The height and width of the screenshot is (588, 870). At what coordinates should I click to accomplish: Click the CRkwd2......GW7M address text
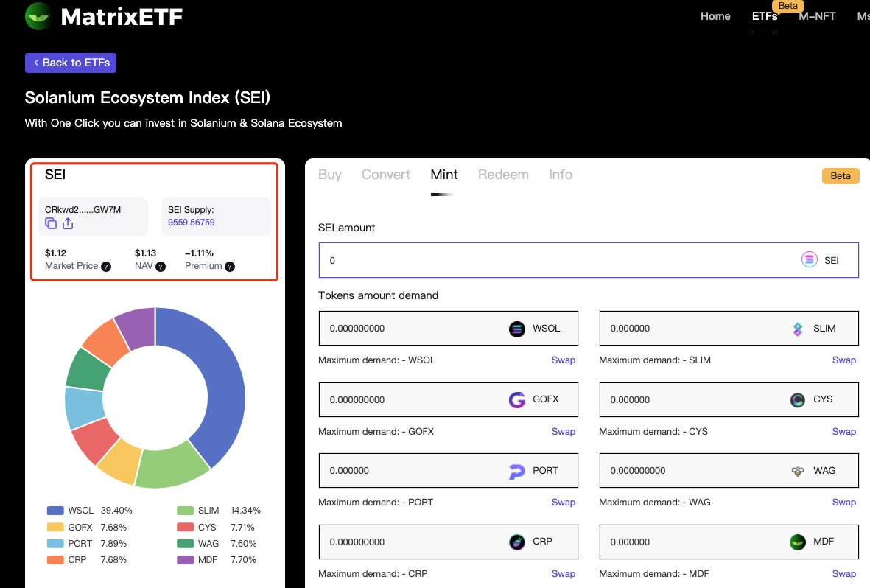[83, 209]
